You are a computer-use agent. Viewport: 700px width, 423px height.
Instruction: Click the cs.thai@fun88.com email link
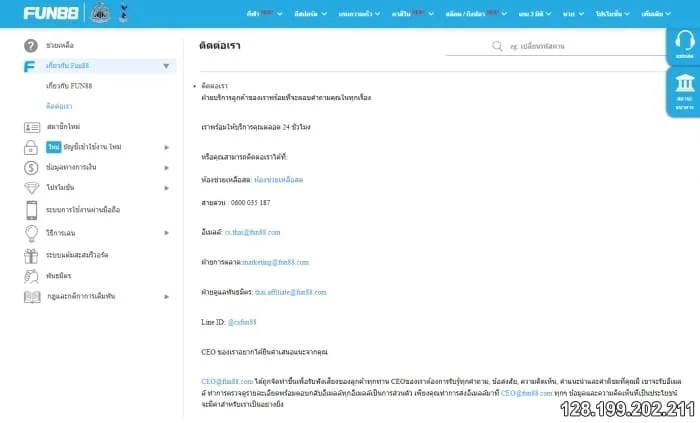point(252,232)
